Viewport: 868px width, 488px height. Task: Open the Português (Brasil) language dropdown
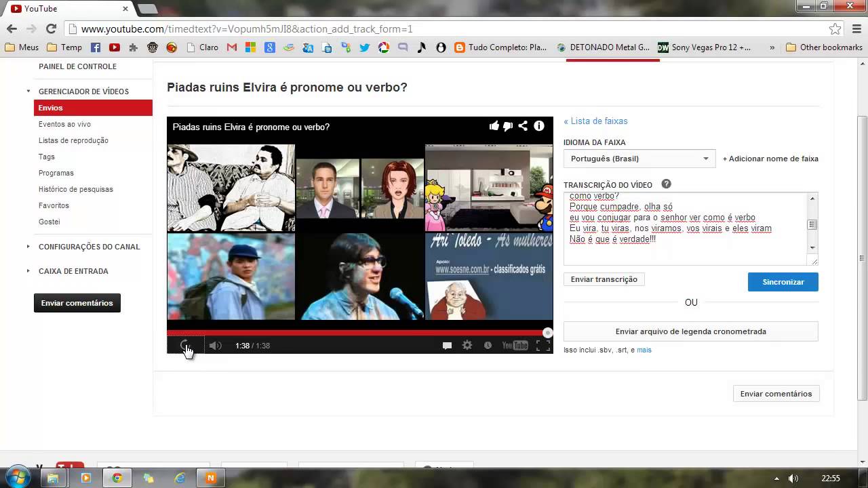(x=639, y=159)
